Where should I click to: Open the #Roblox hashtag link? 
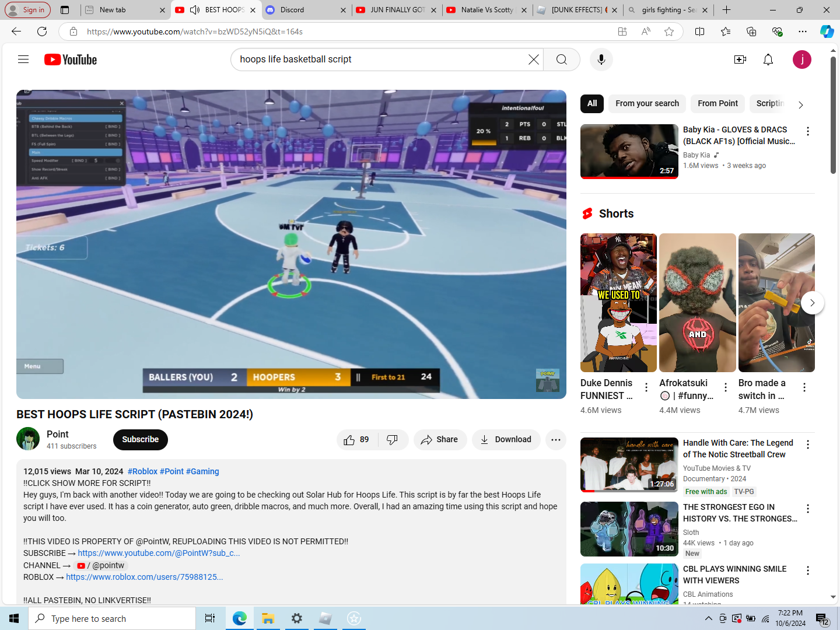(x=142, y=471)
